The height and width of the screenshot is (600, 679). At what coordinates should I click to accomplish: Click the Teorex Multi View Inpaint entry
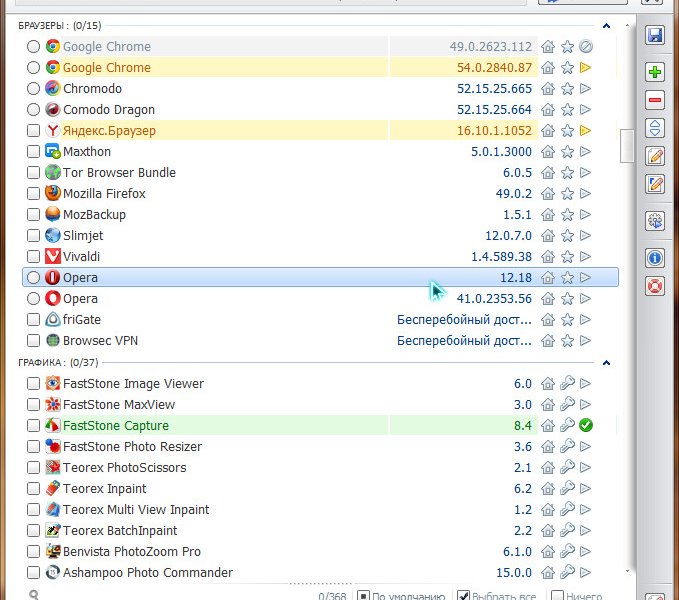(x=136, y=510)
